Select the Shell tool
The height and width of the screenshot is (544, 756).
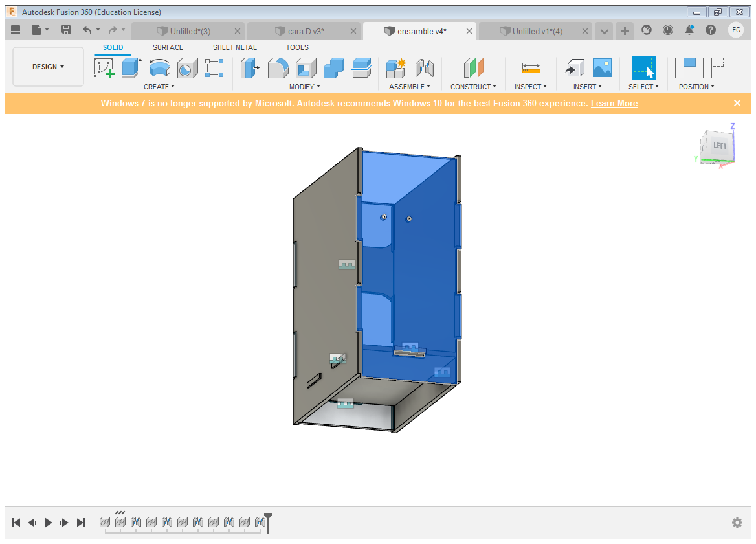coord(306,67)
